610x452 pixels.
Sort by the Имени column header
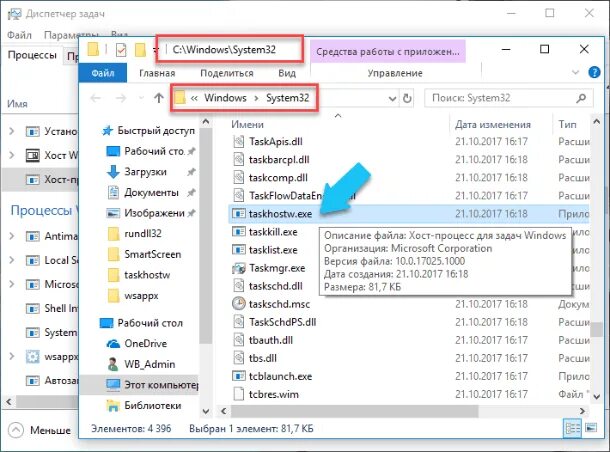[x=247, y=124]
